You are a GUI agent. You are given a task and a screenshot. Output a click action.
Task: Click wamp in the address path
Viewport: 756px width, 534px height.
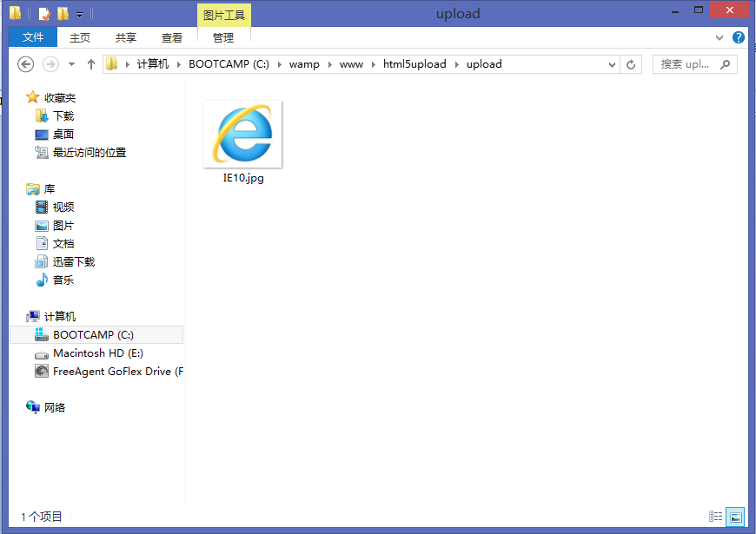[304, 64]
